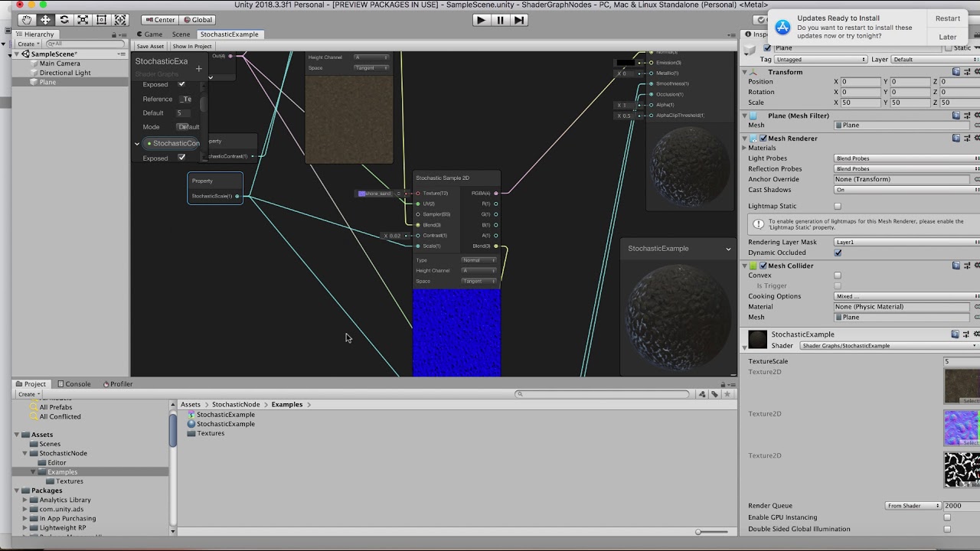This screenshot has height=551, width=980.
Task: Select the StochasticExample shader graph tab
Action: [229, 34]
